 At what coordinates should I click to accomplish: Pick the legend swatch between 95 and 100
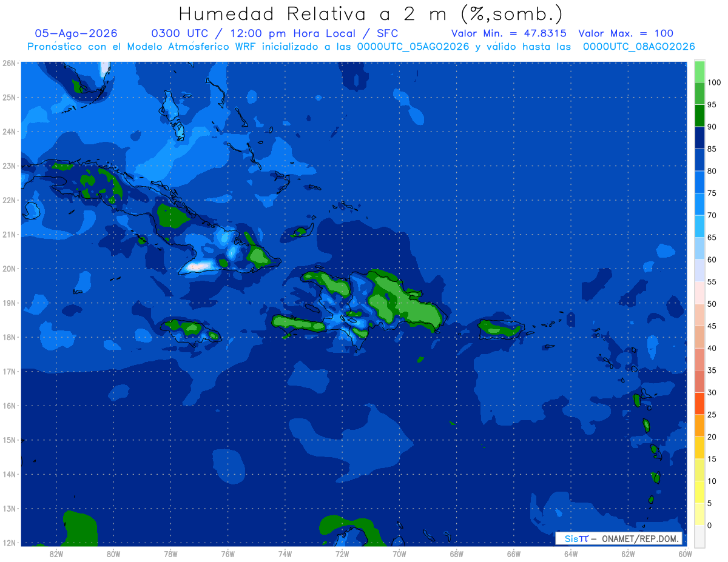point(699,93)
